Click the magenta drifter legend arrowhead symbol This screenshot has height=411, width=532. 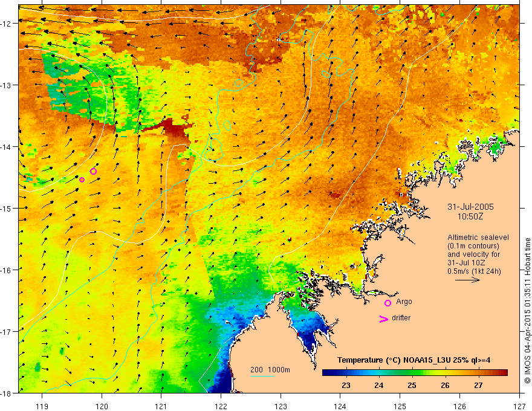point(383,319)
